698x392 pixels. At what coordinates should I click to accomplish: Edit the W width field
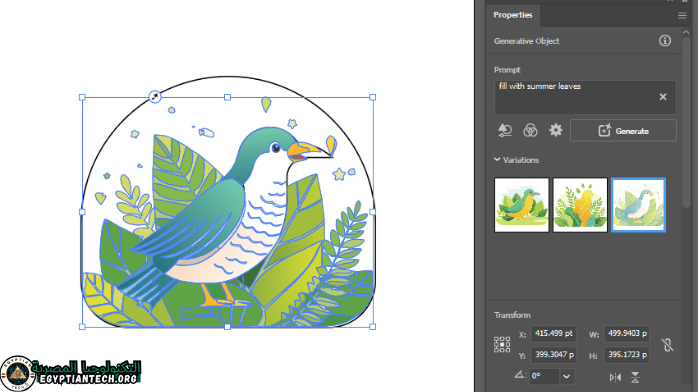click(x=626, y=333)
